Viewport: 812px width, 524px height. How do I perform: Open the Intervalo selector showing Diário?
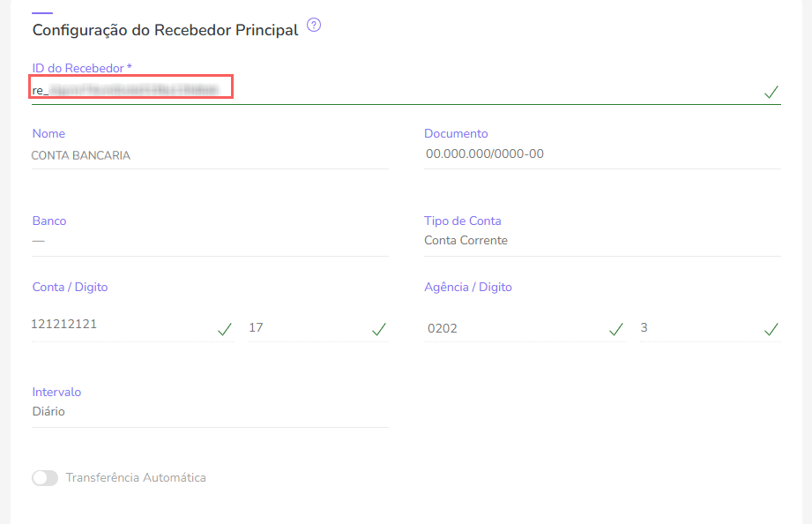(x=210, y=411)
